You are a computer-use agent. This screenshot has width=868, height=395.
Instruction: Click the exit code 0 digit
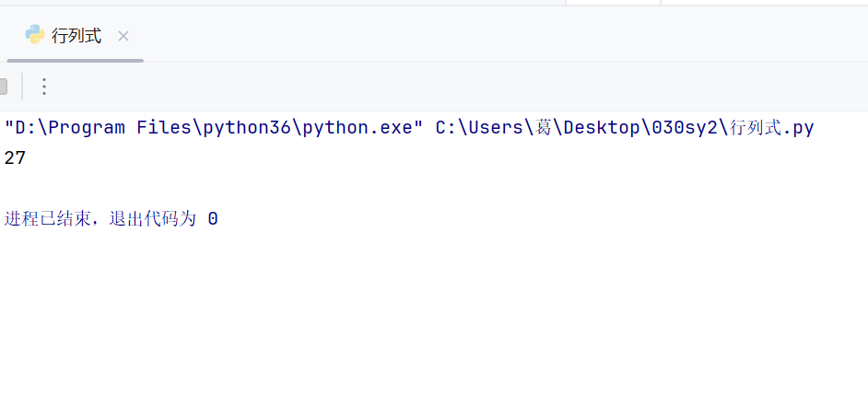(213, 219)
